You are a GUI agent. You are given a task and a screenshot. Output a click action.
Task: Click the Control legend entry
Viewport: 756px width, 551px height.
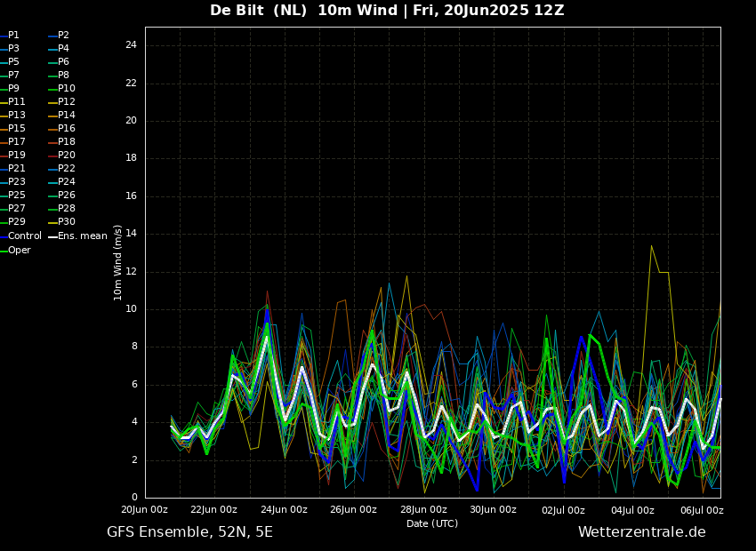(24, 236)
